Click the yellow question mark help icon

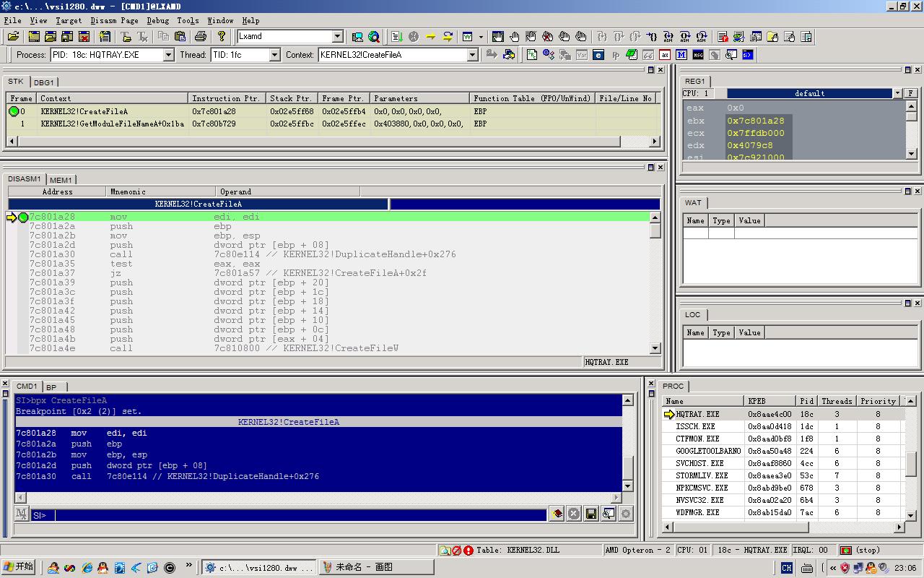tap(222, 36)
